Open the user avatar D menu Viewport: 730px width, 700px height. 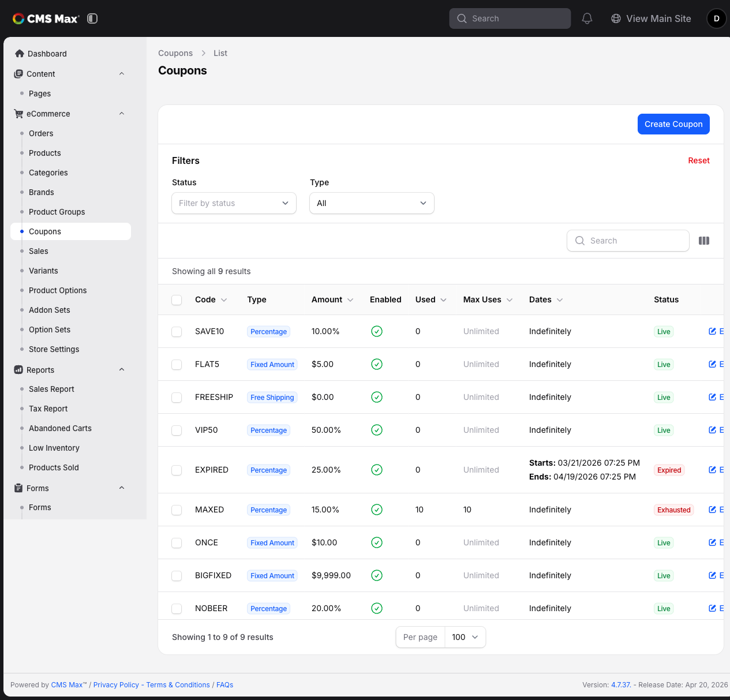(717, 18)
